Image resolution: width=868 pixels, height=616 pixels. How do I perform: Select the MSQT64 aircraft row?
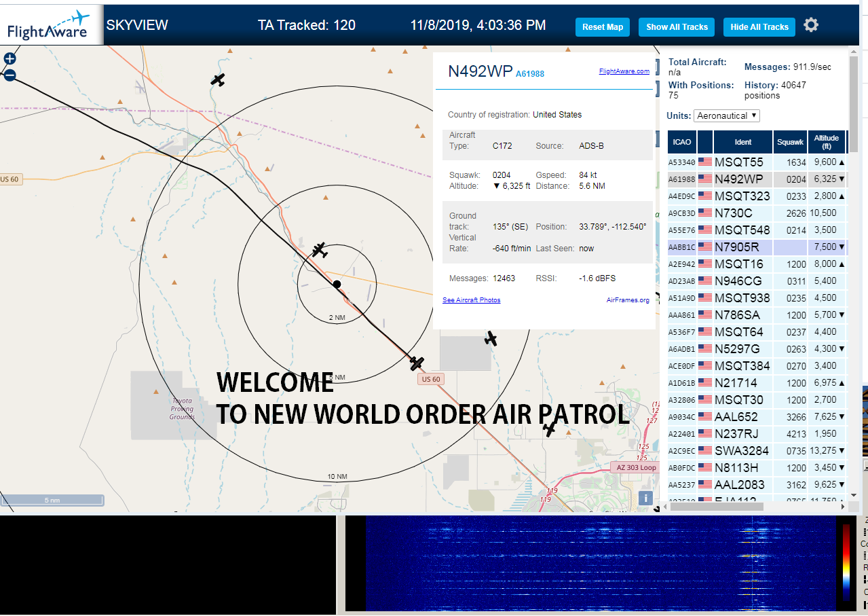[x=757, y=332]
